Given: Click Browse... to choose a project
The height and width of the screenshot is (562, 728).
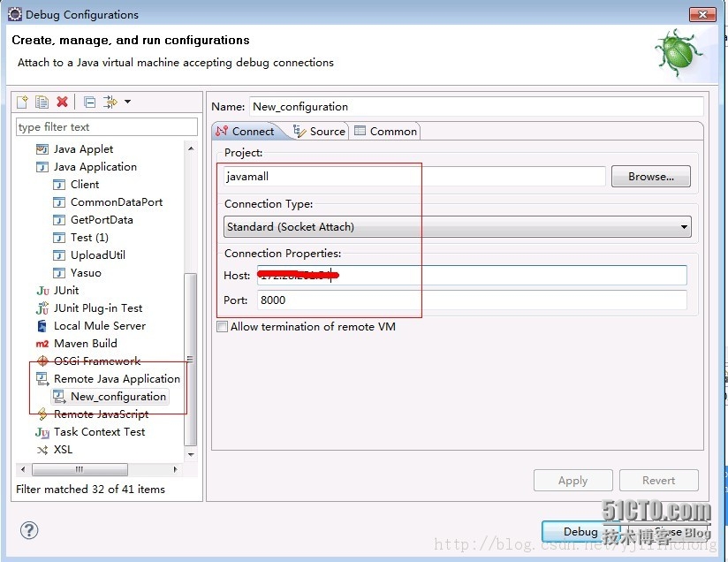Looking at the screenshot, I should pos(651,177).
